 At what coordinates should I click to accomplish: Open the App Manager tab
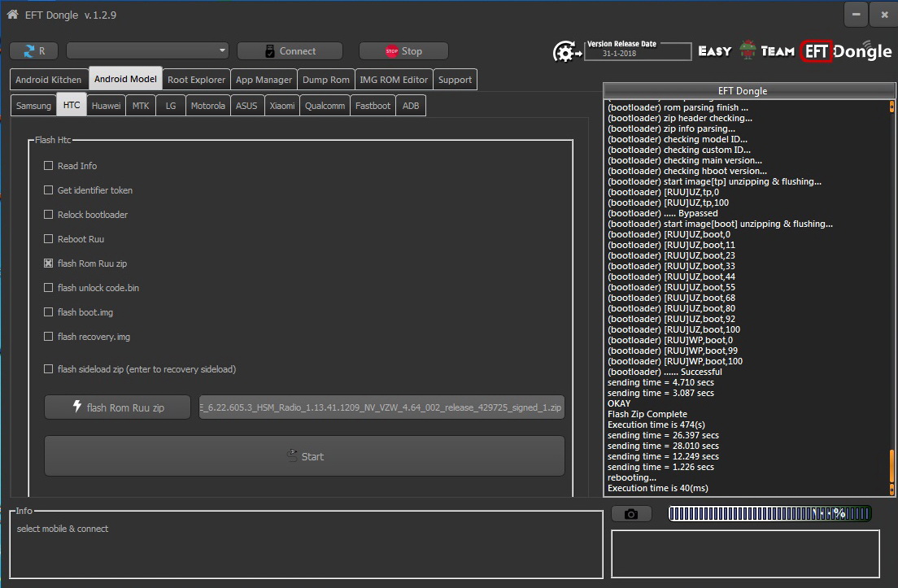[x=264, y=80]
